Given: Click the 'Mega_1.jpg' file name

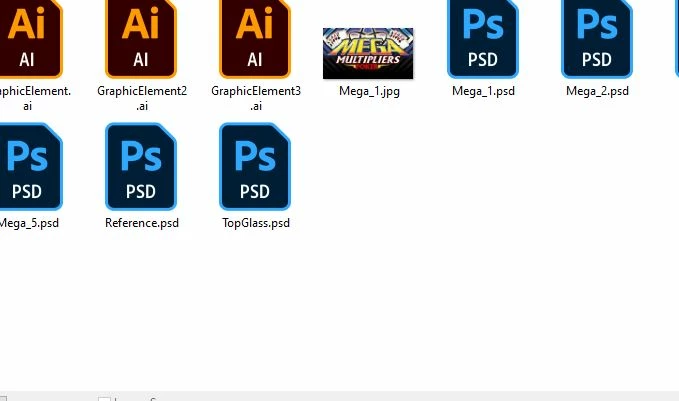Looking at the screenshot, I should [x=369, y=91].
